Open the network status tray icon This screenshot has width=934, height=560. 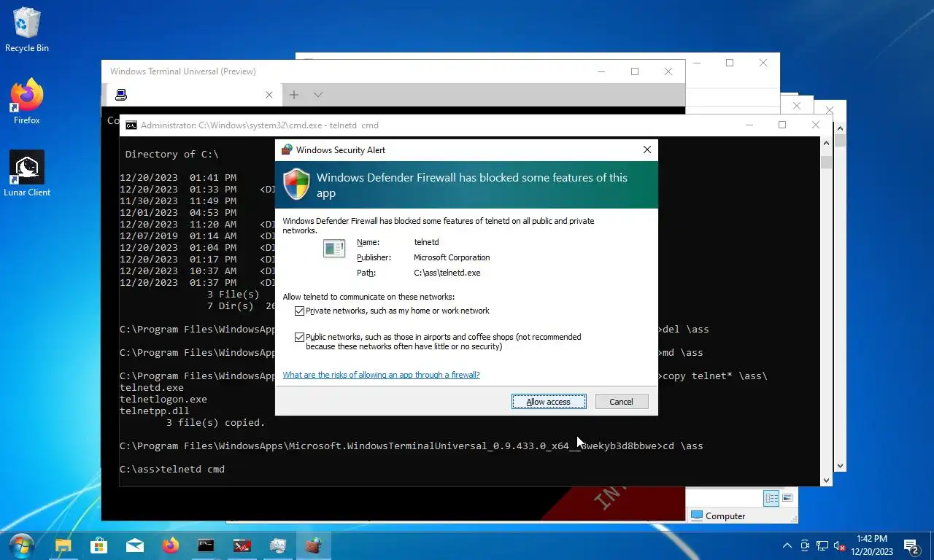822,545
